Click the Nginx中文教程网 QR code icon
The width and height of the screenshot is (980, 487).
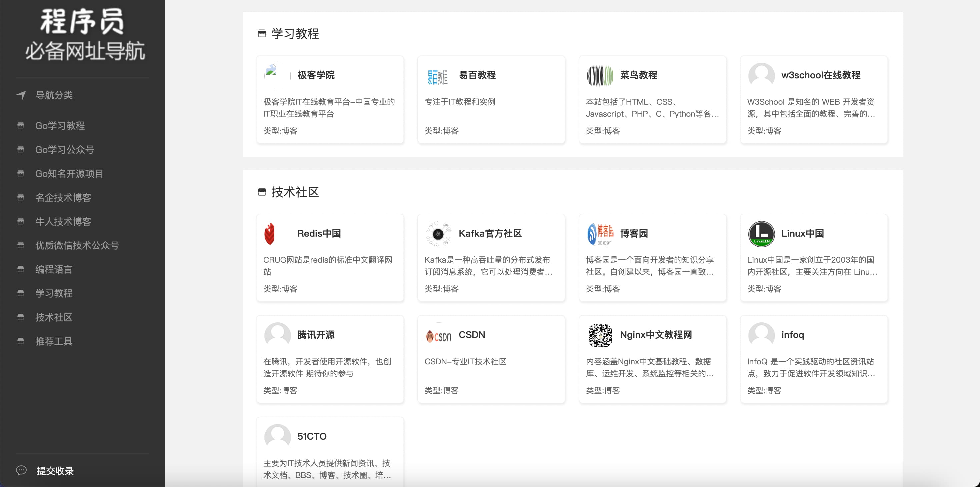600,335
